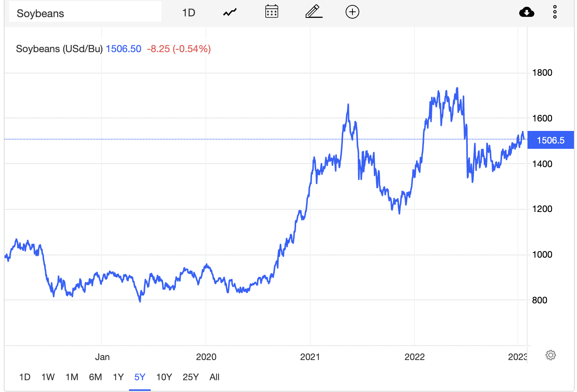Click the Jan date axis label
The width and height of the screenshot is (577, 392).
pos(102,357)
